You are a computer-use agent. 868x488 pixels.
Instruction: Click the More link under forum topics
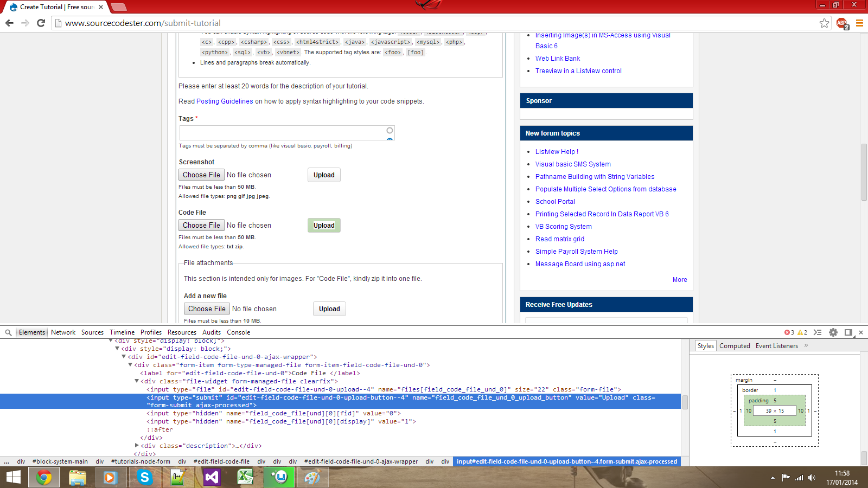pyautogui.click(x=680, y=280)
